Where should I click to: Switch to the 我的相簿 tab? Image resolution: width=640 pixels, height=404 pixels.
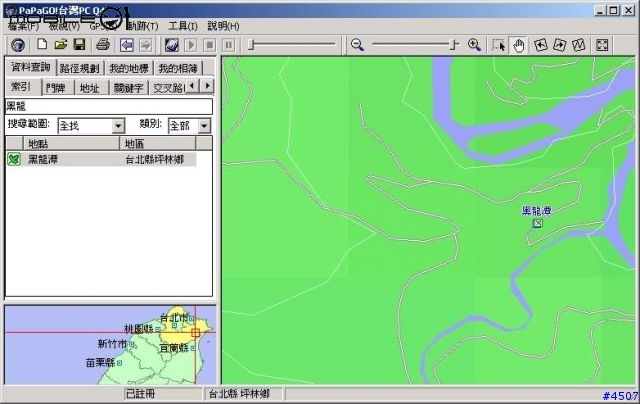tap(178, 68)
